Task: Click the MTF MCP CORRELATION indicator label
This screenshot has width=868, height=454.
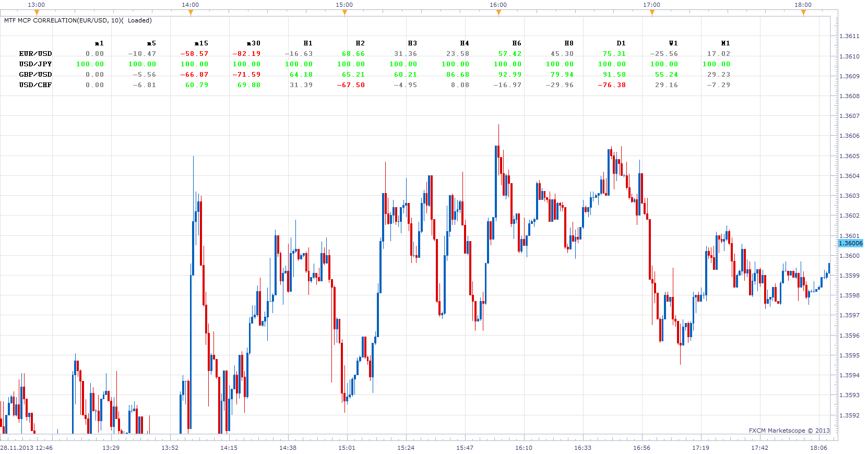Action: click(x=78, y=20)
